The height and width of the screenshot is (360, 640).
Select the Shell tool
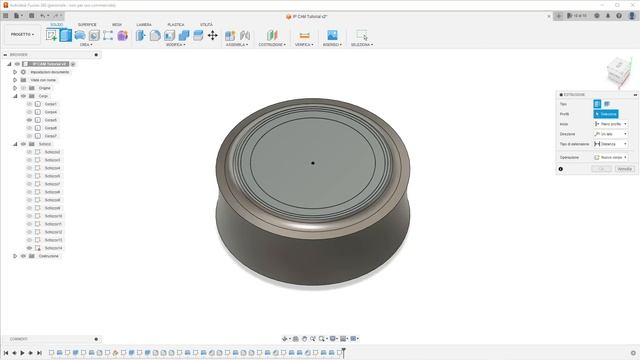[169, 36]
